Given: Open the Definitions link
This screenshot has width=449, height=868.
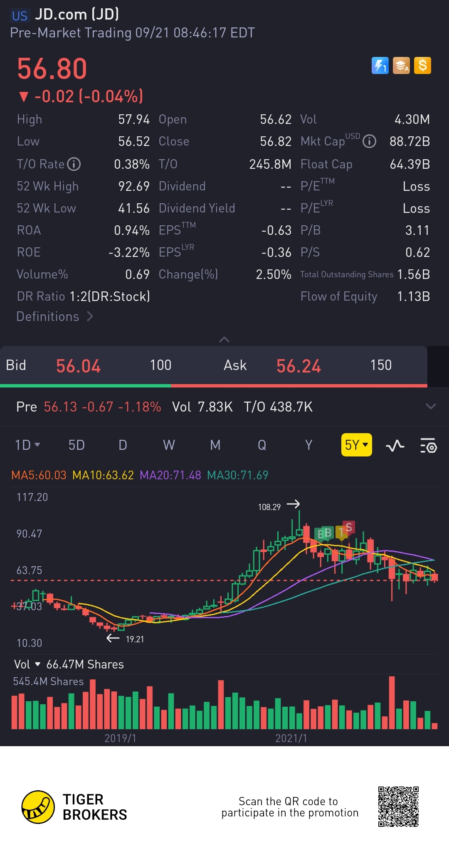Looking at the screenshot, I should 54,316.
